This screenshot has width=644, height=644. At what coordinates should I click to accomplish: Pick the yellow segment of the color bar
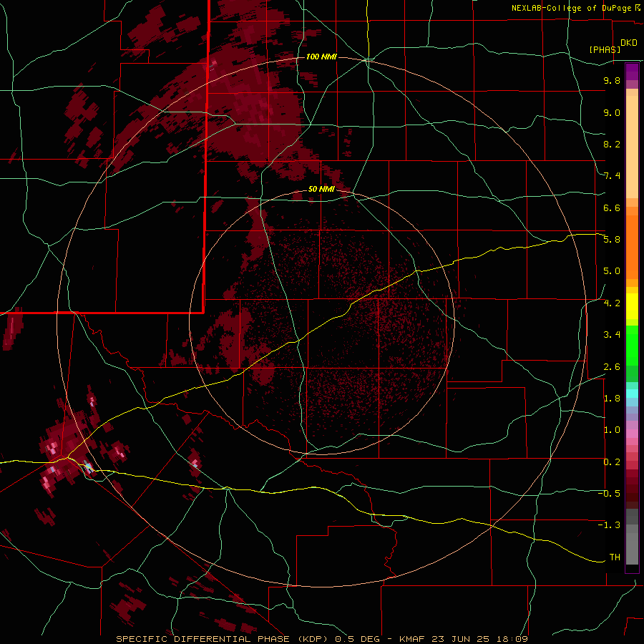(x=632, y=306)
